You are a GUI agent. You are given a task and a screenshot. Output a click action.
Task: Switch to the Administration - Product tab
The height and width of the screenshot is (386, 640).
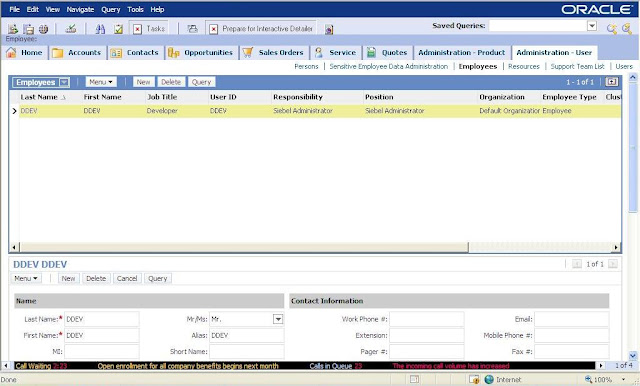tap(462, 53)
